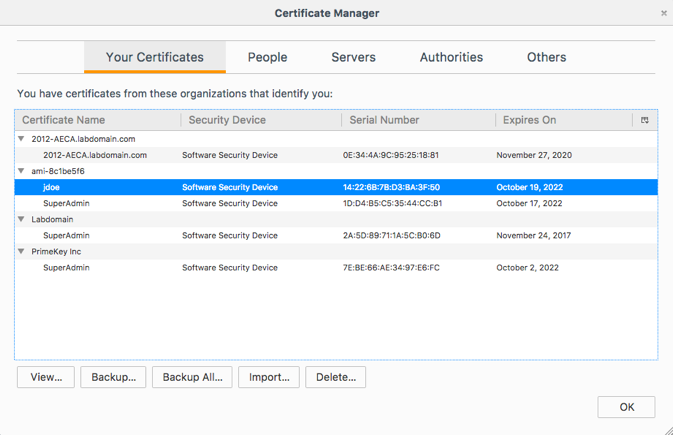Confirm with the OK button

point(626,407)
